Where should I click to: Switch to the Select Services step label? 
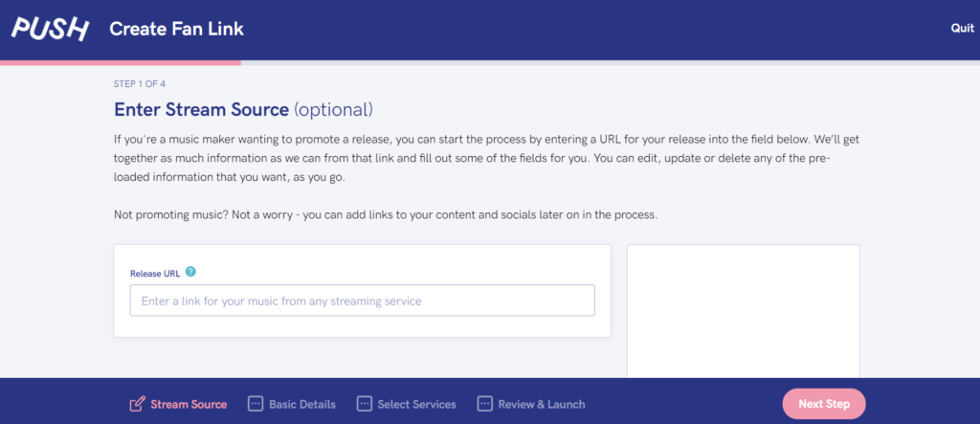coord(417,404)
